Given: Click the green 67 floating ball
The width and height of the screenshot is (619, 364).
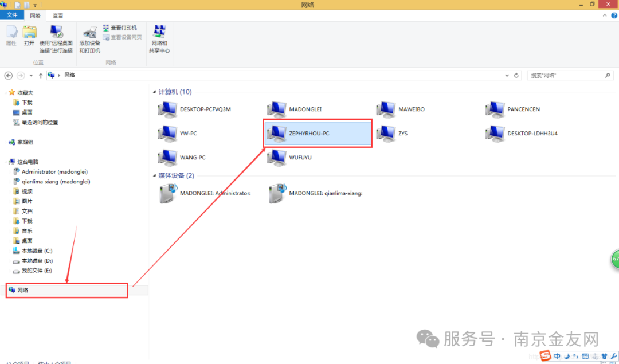Looking at the screenshot, I should (x=615, y=259).
